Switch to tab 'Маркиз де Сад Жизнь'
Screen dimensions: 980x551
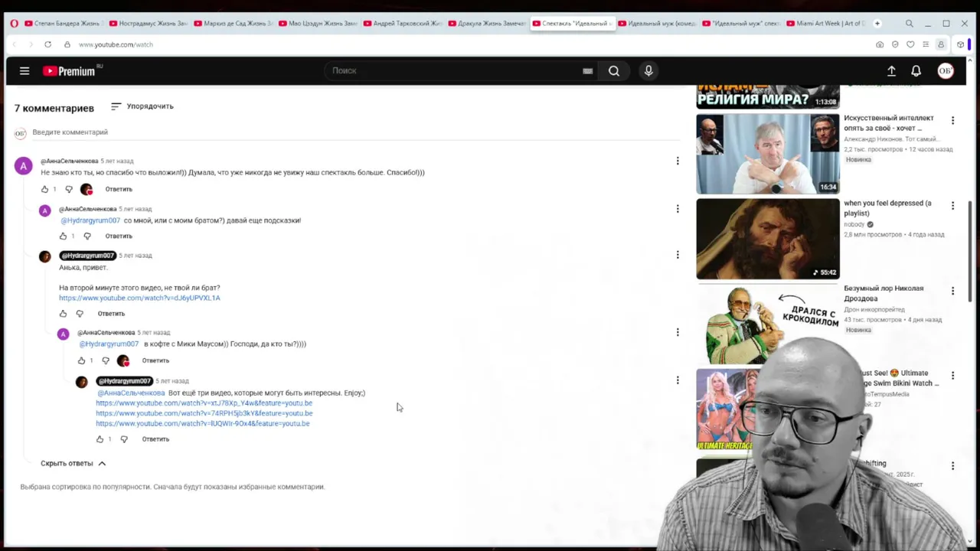point(233,24)
